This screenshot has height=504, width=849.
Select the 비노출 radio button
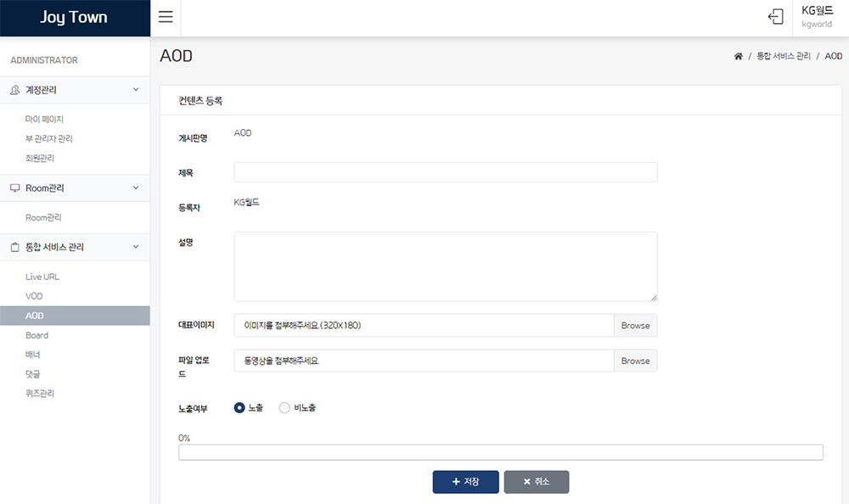284,408
